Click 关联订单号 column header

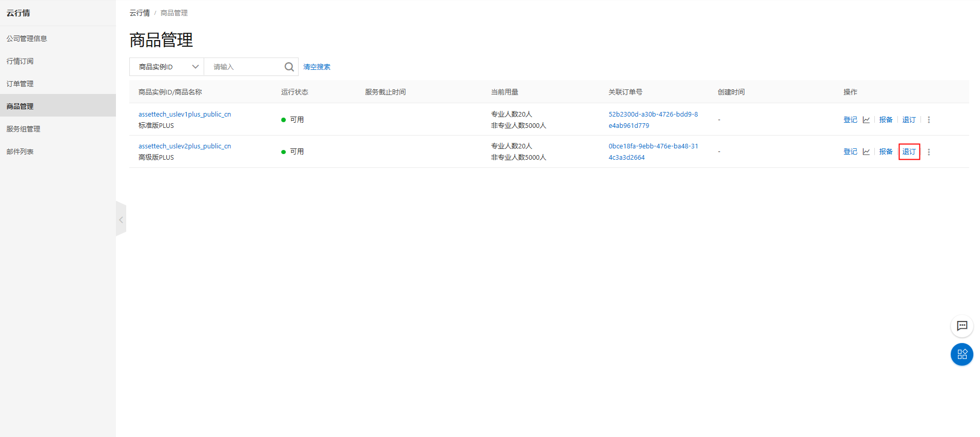point(625,92)
